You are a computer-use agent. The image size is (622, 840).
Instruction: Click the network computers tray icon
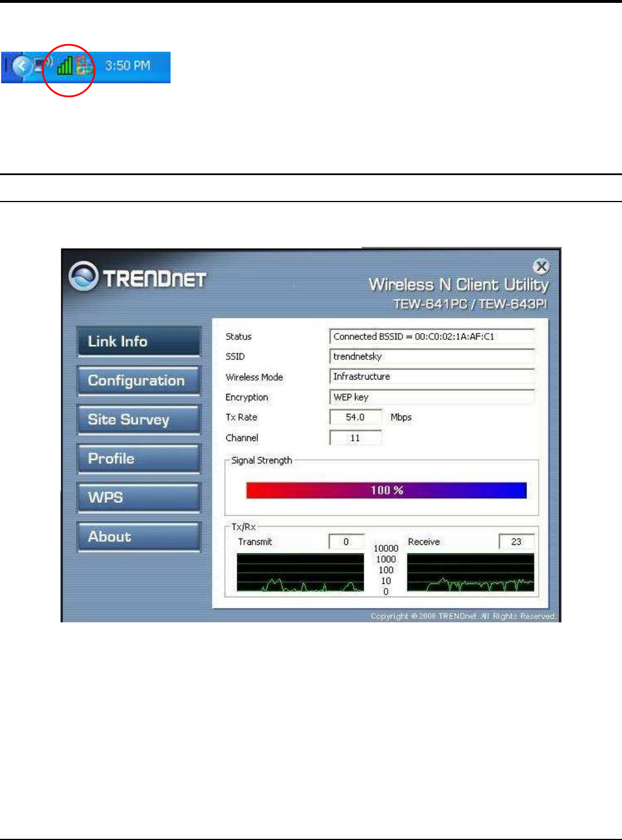[x=42, y=64]
